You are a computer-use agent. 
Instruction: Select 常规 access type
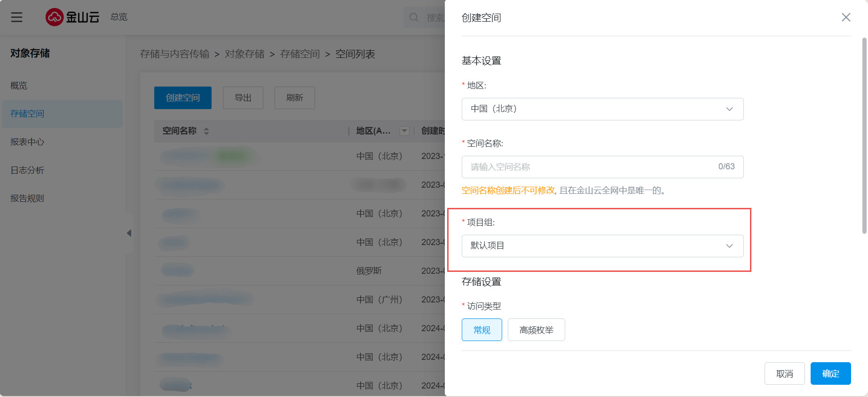(481, 330)
